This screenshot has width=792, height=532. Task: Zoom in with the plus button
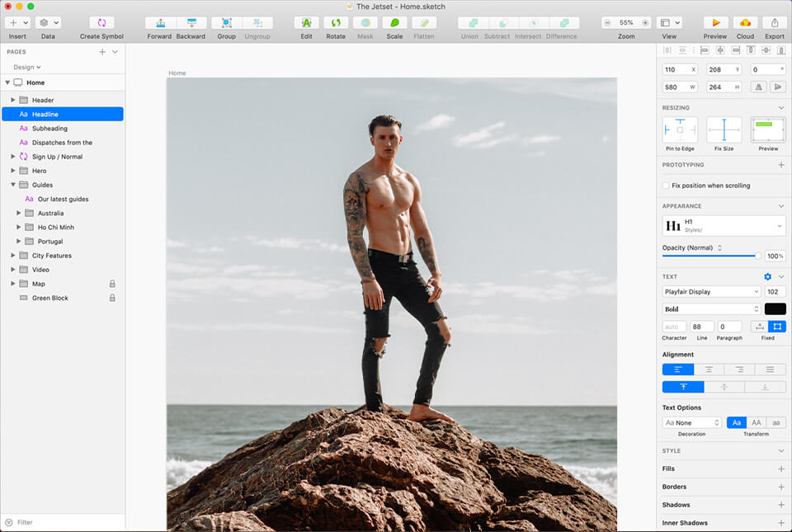point(645,23)
